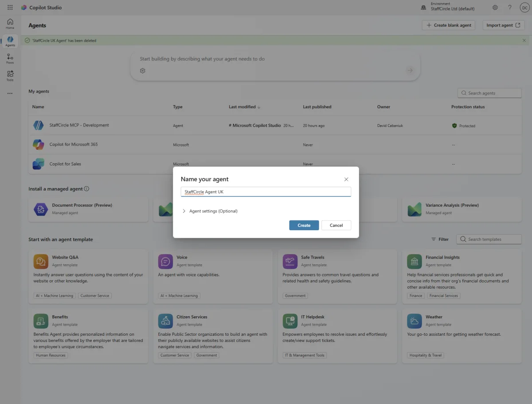Click the Weather template icon
The image size is (532, 404).
click(x=415, y=321)
